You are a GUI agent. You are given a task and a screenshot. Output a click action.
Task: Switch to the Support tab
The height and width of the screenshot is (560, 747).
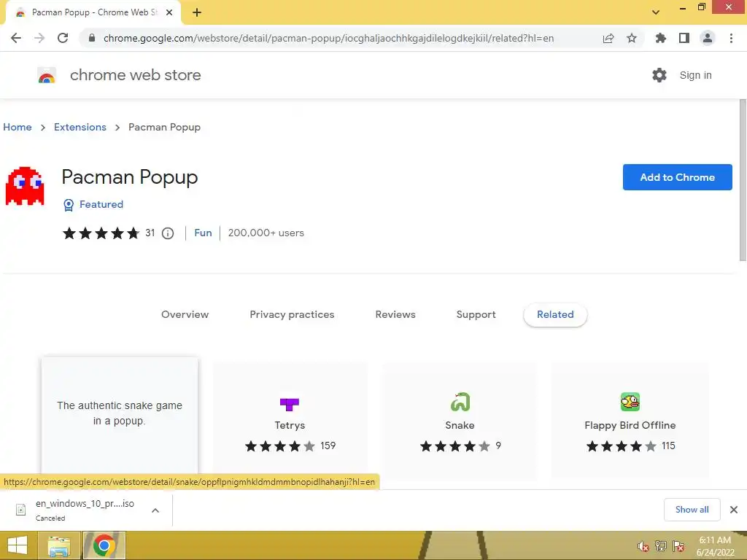click(x=476, y=315)
